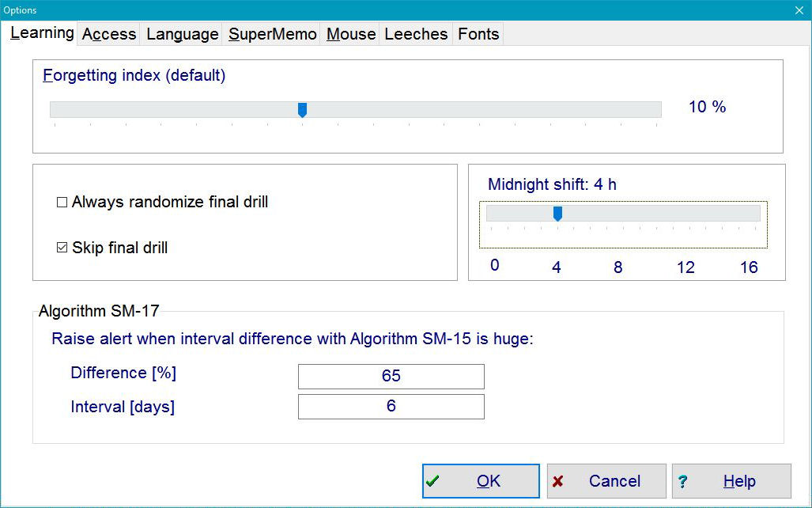The image size is (812, 508).
Task: Enable Always randomize final drill
Action: (62, 203)
